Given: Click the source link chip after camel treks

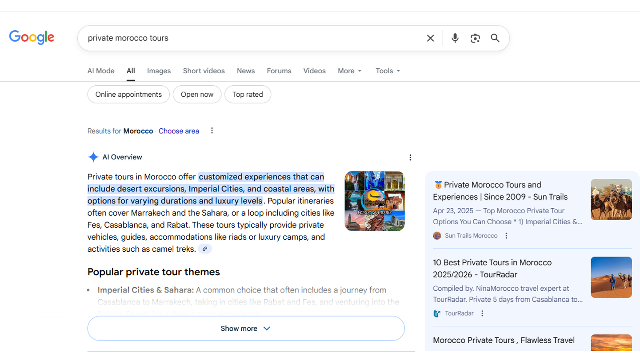Looking at the screenshot, I should (205, 249).
